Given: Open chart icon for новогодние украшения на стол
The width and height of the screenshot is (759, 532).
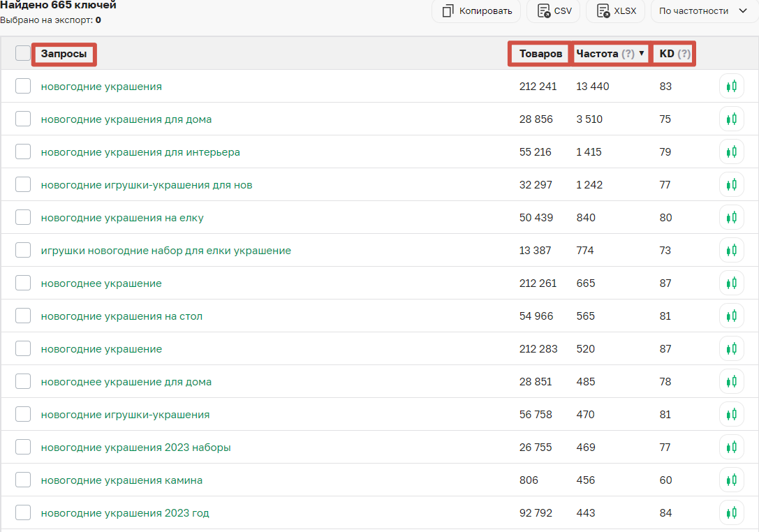Looking at the screenshot, I should pyautogui.click(x=731, y=316).
